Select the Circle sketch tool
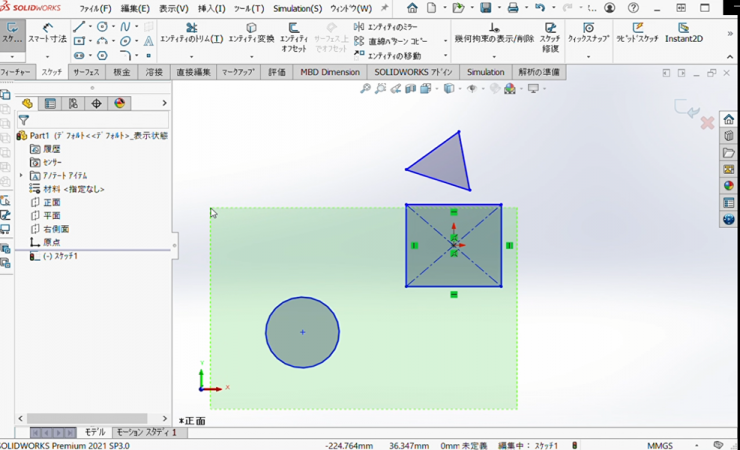 tap(102, 26)
